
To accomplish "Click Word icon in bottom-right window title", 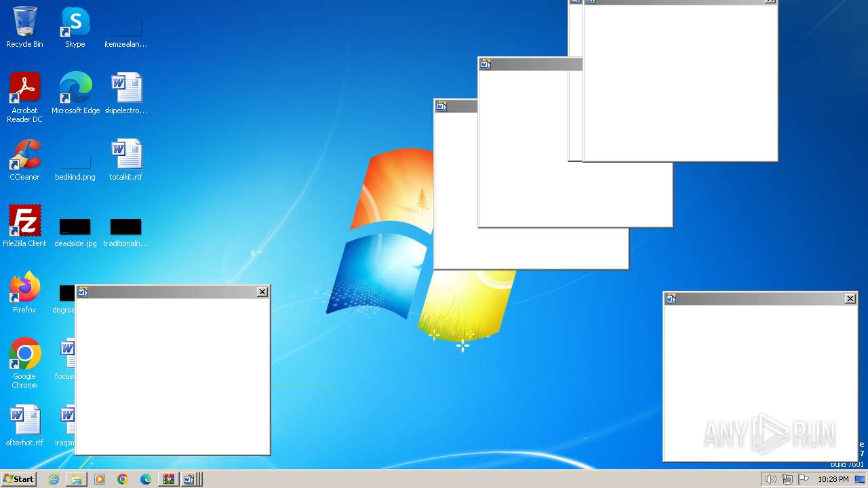I will pyautogui.click(x=671, y=299).
